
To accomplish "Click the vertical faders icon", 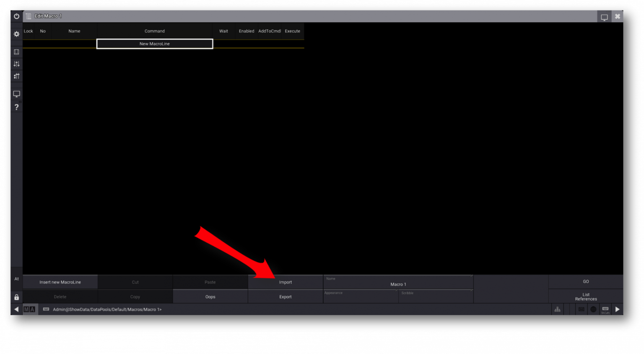I will click(x=16, y=64).
